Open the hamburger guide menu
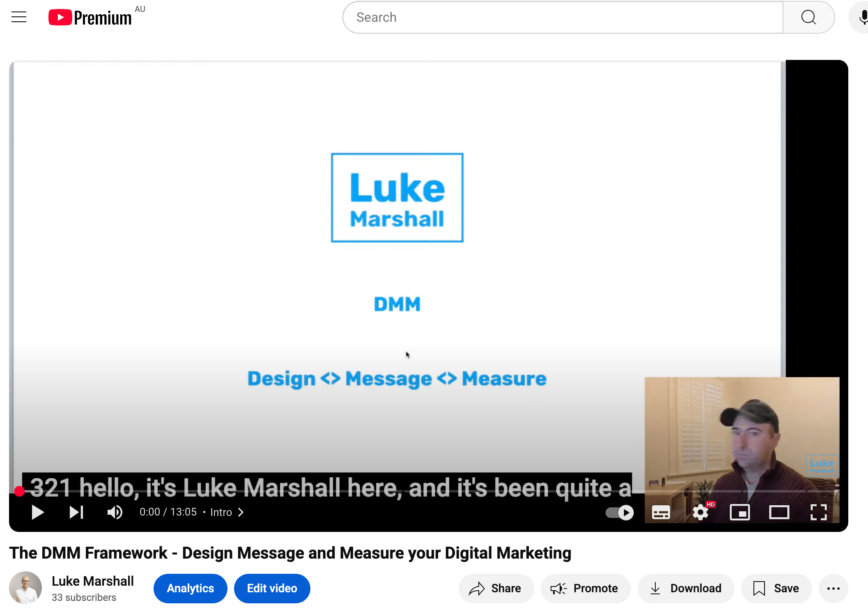868x614 pixels. point(19,17)
